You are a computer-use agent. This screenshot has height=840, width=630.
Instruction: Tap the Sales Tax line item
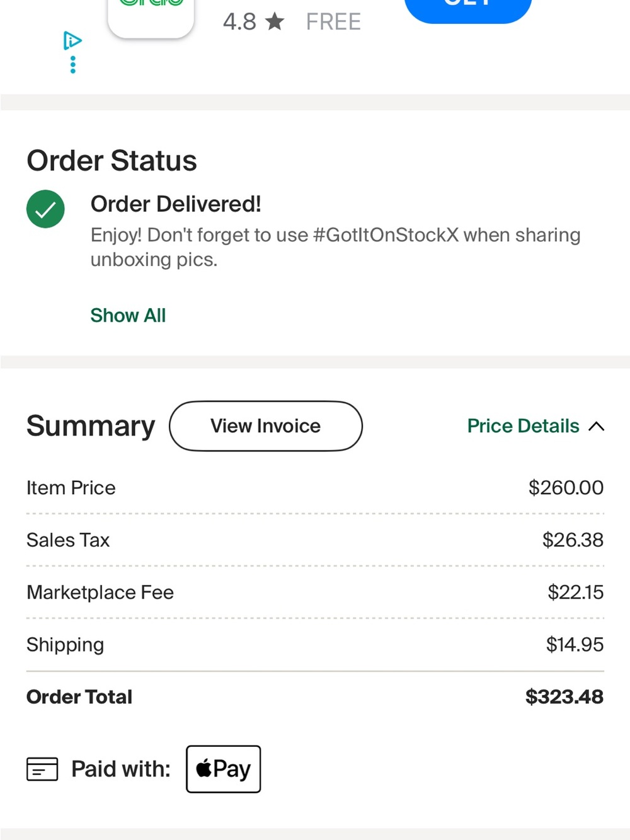pos(315,540)
